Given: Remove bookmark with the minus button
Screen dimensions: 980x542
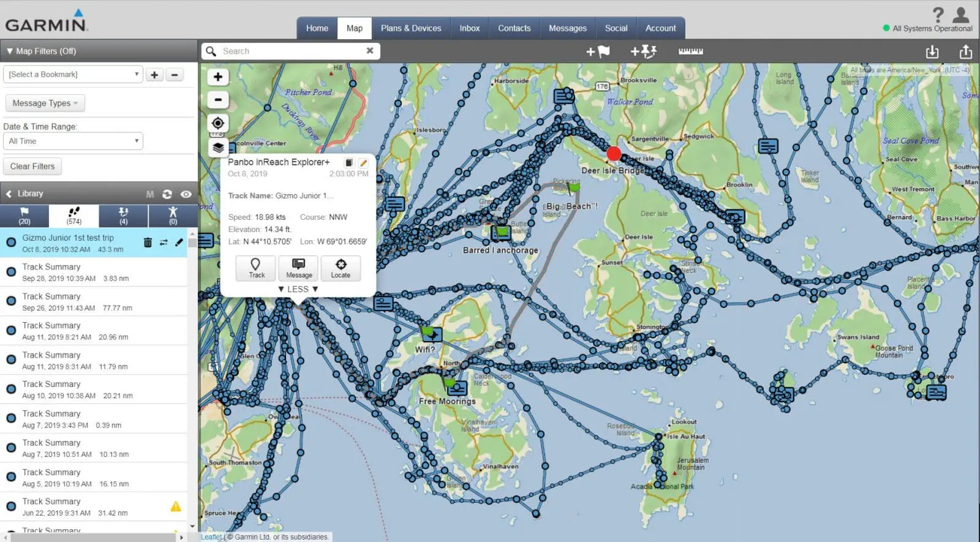Looking at the screenshot, I should (175, 75).
